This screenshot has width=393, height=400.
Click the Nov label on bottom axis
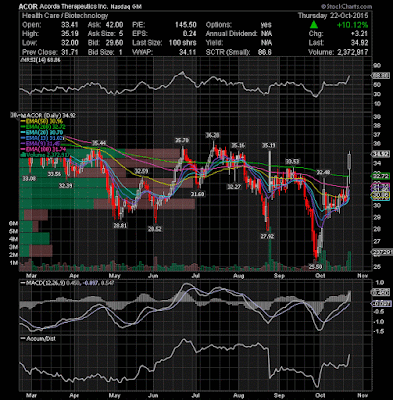pyautogui.click(x=362, y=395)
